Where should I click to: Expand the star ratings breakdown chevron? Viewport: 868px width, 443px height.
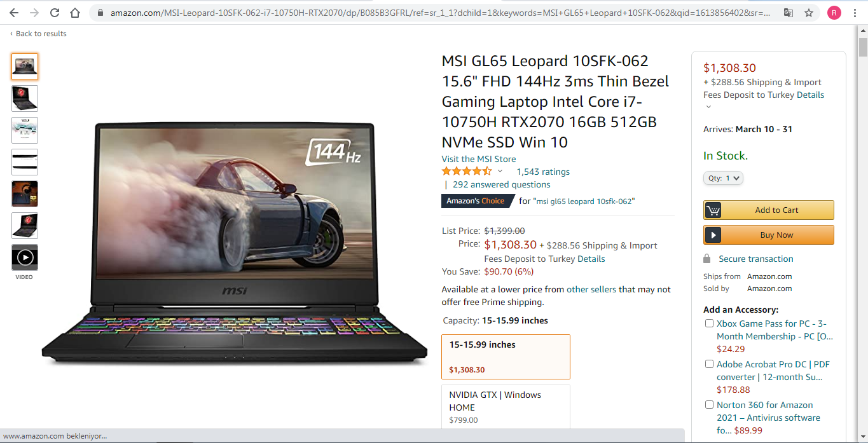[500, 172]
